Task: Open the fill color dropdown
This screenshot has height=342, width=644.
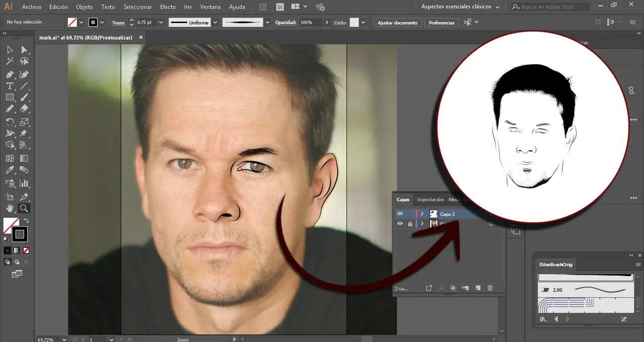Action: pos(82,23)
